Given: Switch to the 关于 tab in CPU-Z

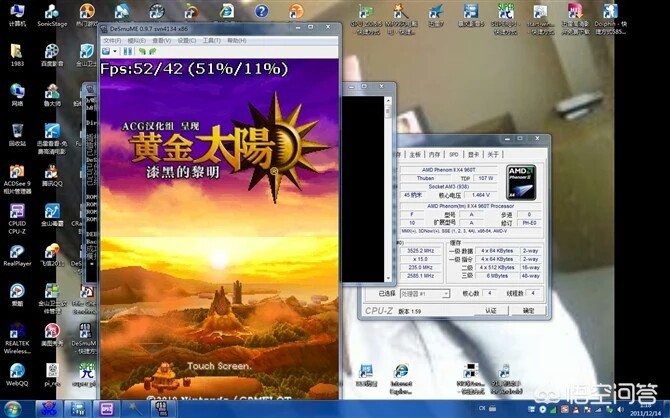Looking at the screenshot, I should [493, 154].
